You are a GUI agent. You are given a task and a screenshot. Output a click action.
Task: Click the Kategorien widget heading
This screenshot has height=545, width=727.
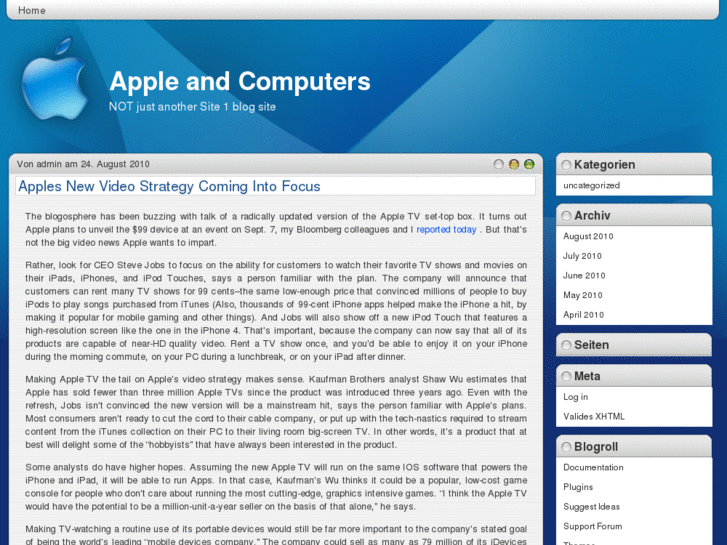pyautogui.click(x=605, y=165)
